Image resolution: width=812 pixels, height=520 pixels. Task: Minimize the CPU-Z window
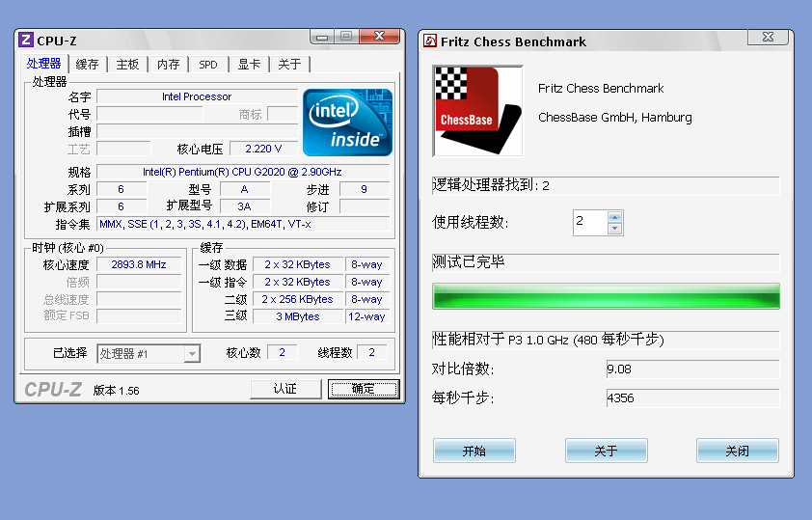[x=321, y=37]
